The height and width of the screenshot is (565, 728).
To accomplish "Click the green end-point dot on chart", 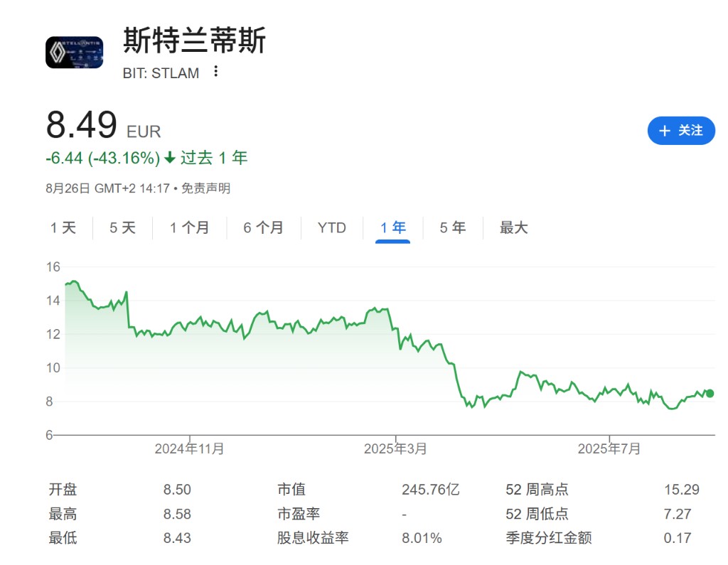I will 710,393.
